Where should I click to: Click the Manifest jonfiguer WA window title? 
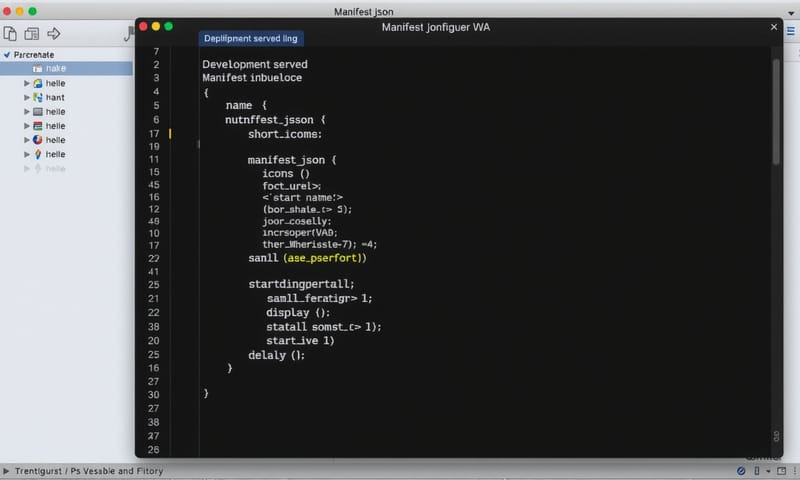point(436,27)
